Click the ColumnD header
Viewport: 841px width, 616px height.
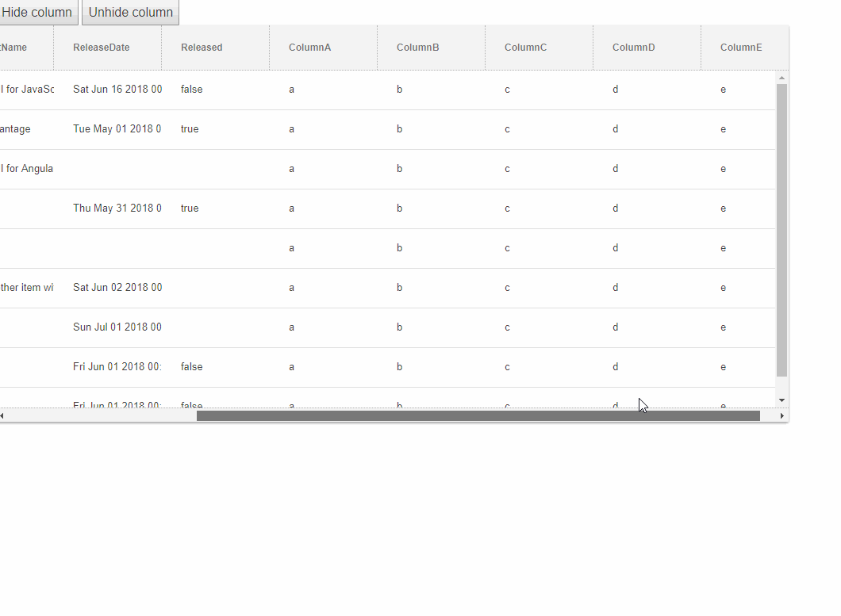(x=633, y=47)
